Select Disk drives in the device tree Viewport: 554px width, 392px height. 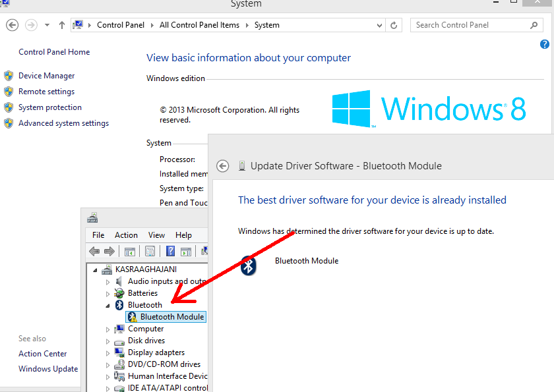pos(146,341)
